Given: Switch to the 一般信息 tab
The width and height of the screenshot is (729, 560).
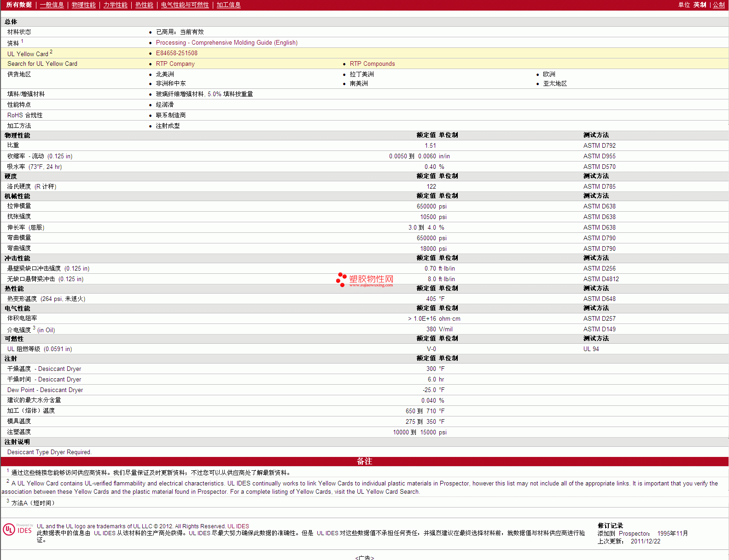Looking at the screenshot, I should [x=52, y=5].
